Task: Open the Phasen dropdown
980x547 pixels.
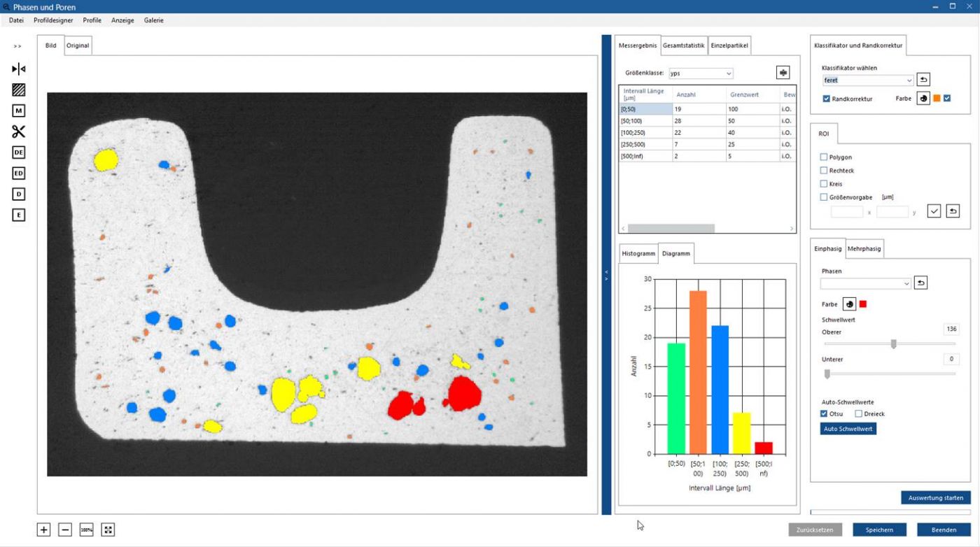Action: [x=866, y=283]
